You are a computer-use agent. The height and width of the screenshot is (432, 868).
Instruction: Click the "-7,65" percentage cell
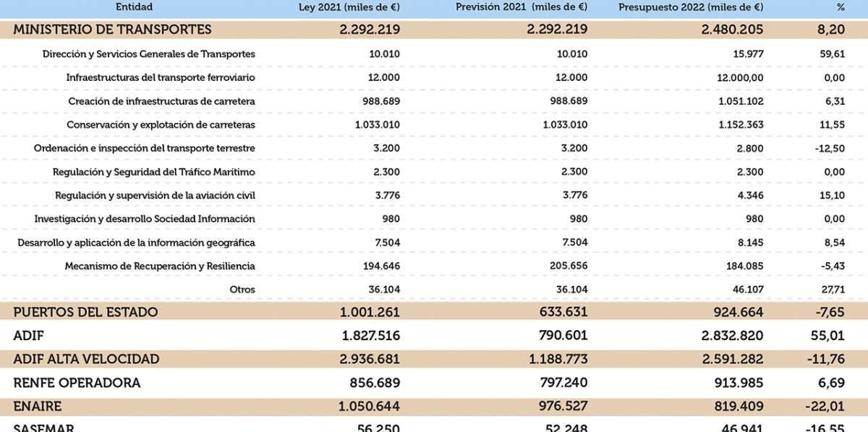pyautogui.click(x=829, y=312)
